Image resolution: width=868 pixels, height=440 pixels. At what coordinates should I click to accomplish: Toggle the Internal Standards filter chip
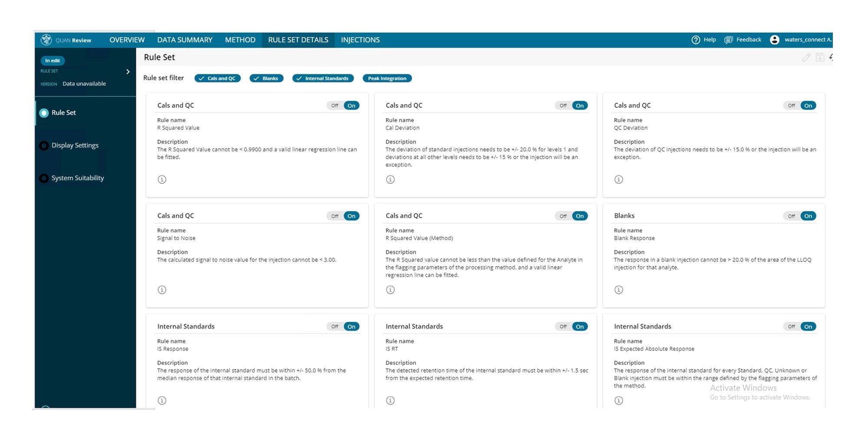pos(323,79)
